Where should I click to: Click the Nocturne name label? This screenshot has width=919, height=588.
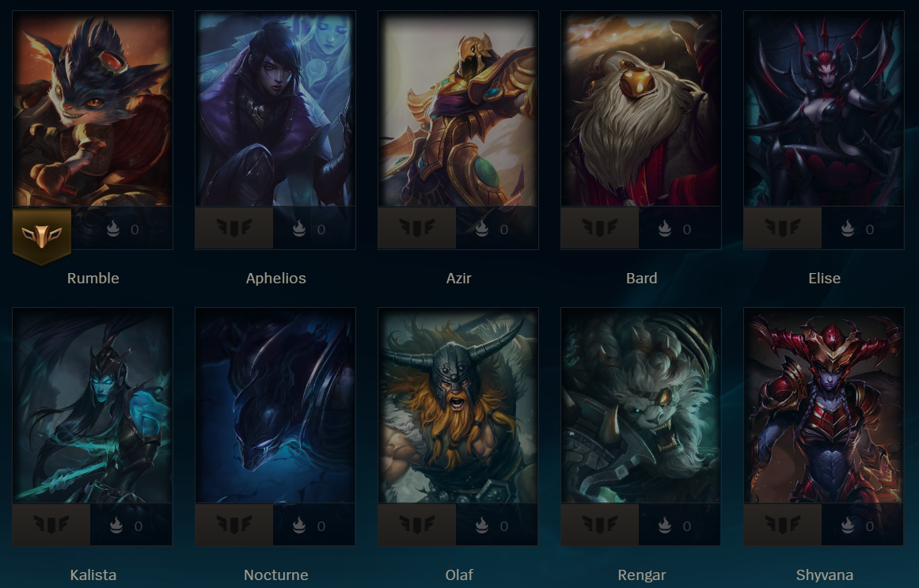[275, 575]
